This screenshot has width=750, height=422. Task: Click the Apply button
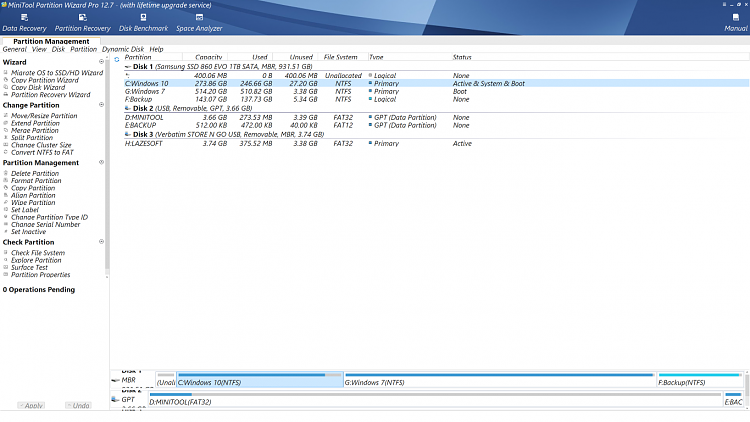[x=31, y=405]
